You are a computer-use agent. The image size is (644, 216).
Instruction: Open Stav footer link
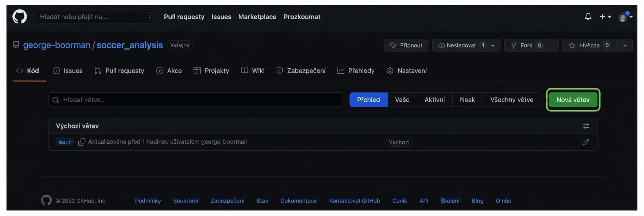tap(262, 201)
